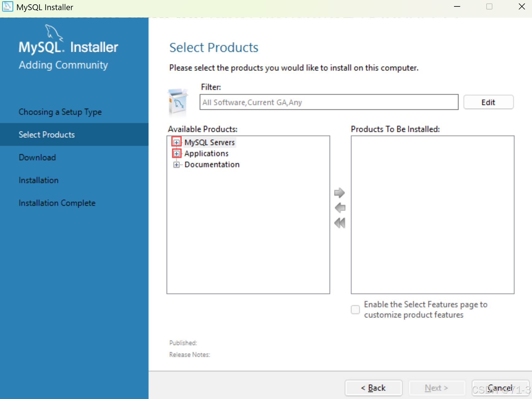Click the Back button
Viewport: 532px width, 399px height.
373,388
